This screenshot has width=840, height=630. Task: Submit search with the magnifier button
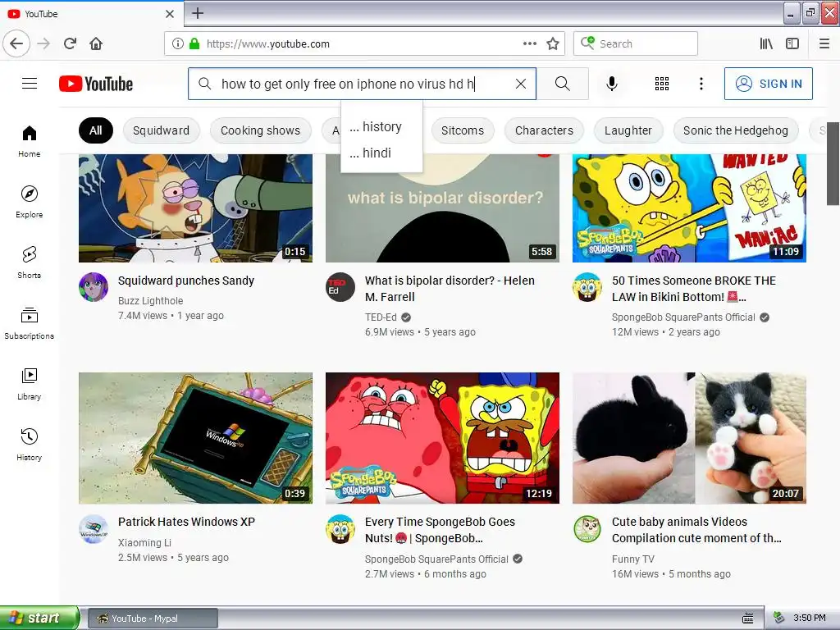563,84
